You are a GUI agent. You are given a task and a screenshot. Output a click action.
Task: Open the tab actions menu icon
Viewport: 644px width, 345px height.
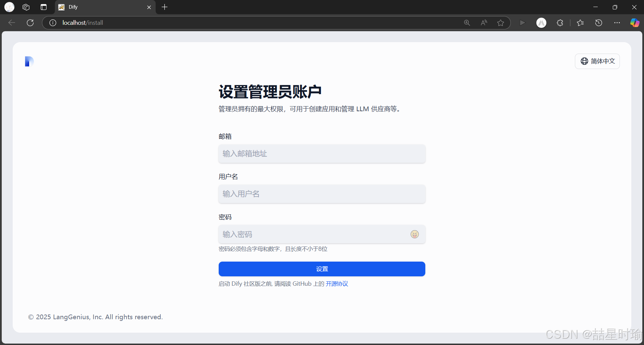click(44, 7)
